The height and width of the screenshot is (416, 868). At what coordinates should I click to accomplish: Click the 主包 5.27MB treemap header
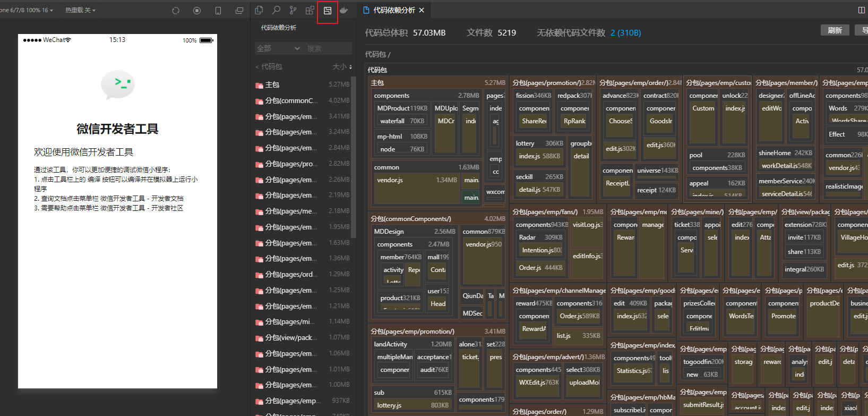(438, 83)
